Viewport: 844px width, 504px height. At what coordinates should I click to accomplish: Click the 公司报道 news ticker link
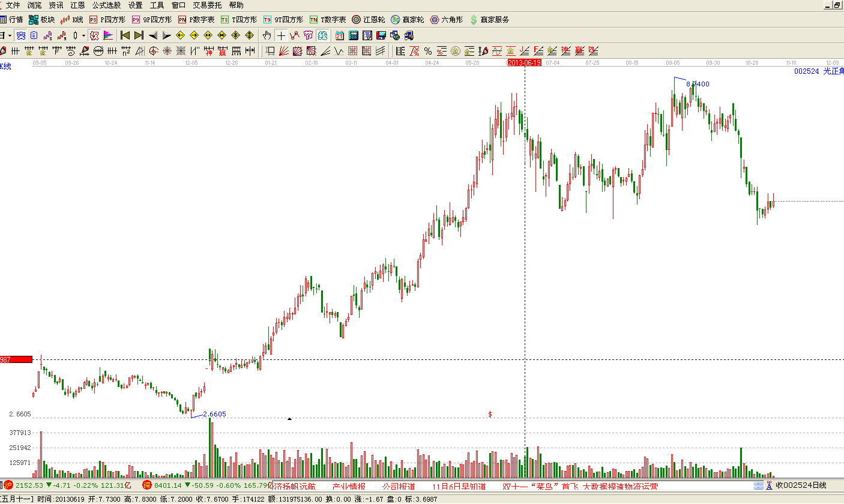click(x=399, y=487)
